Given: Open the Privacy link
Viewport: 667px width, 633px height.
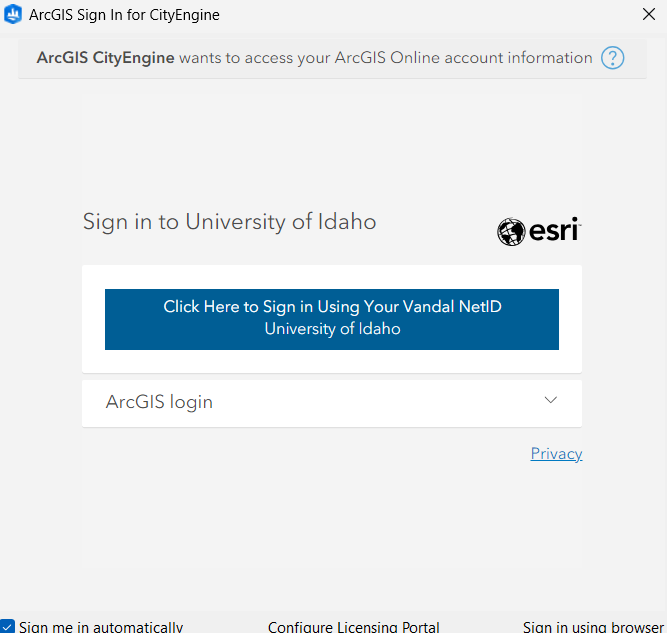Looking at the screenshot, I should point(556,454).
